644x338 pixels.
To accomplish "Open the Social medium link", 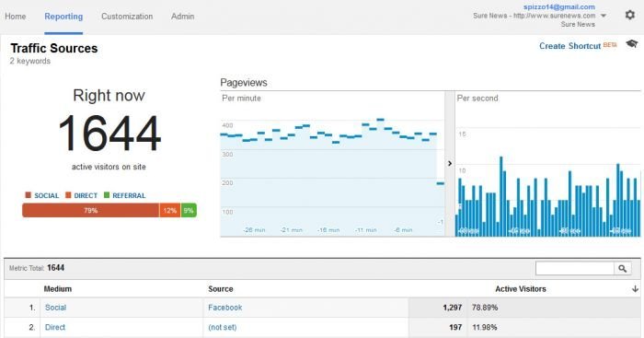I will pos(55,308).
